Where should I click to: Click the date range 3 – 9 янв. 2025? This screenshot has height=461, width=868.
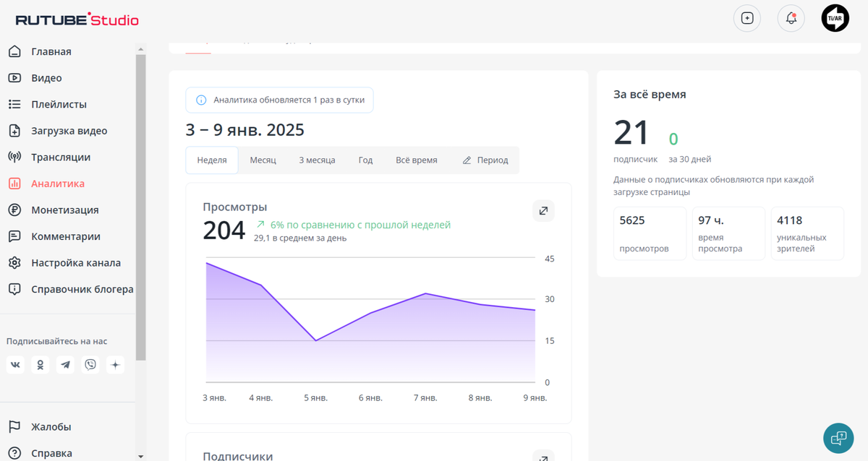click(x=245, y=130)
